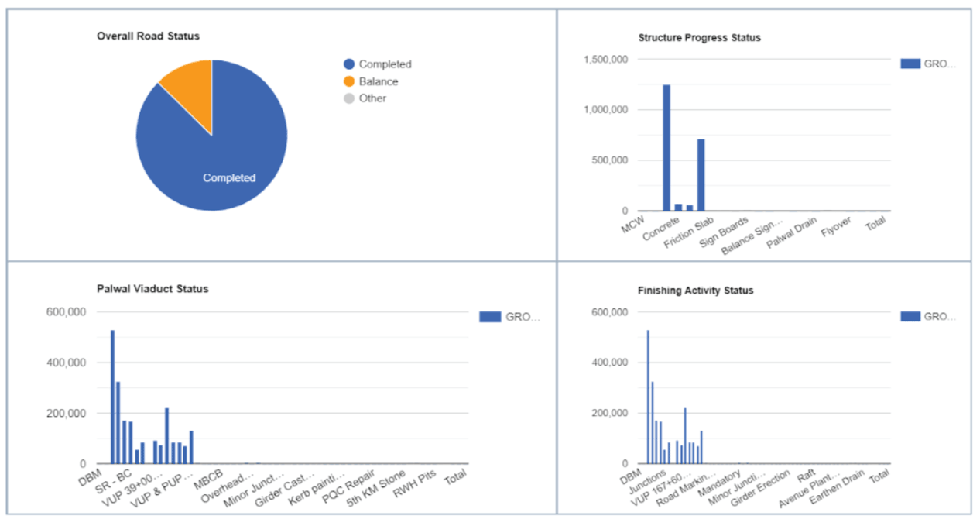Click the Avenue Plant... axis label
Image resolution: width=980 pixels, height=526 pixels.
pos(810,489)
